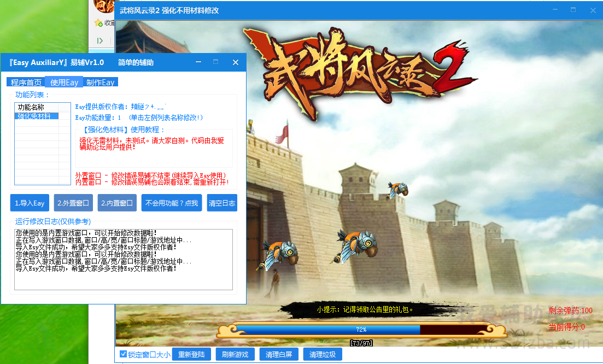Click the 功能名称 list header
This screenshot has height=364, width=603.
pyautogui.click(x=36, y=107)
